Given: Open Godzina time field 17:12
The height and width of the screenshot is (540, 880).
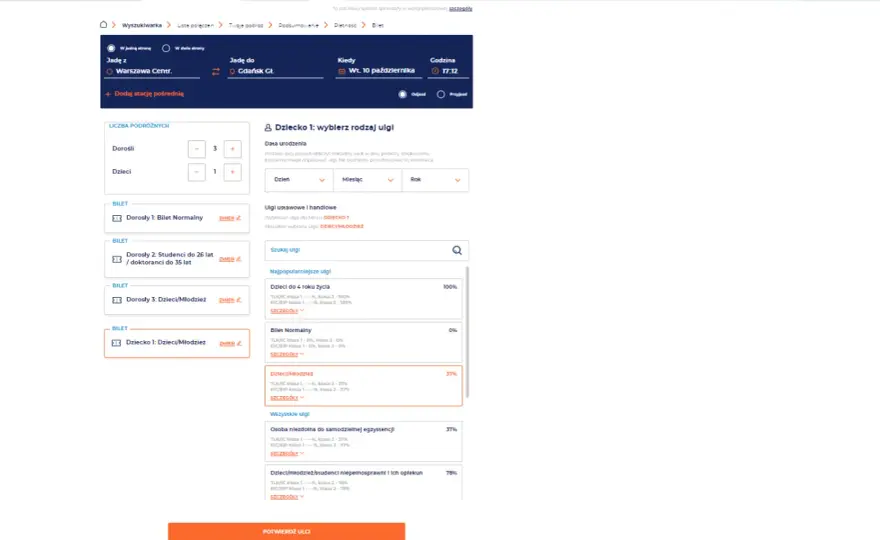Looking at the screenshot, I should [448, 71].
